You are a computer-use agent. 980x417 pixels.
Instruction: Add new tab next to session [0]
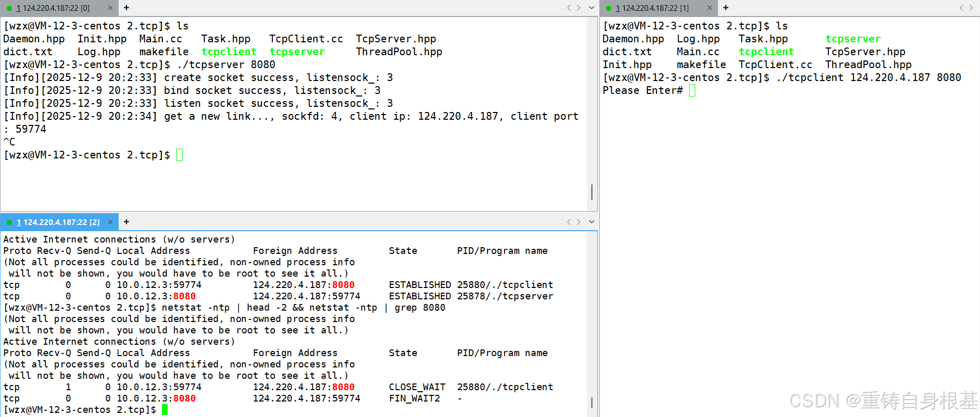(126, 8)
